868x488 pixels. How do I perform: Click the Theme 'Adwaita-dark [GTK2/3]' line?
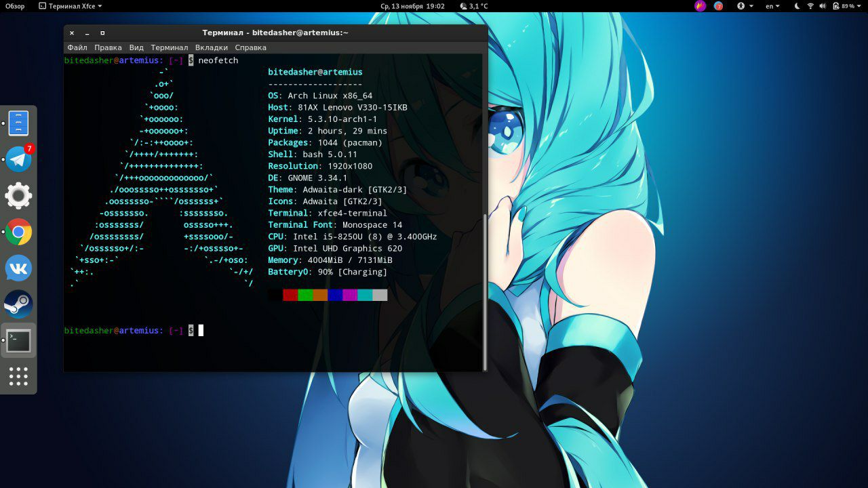[338, 190]
